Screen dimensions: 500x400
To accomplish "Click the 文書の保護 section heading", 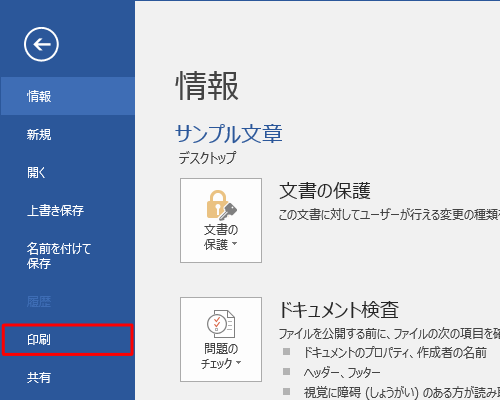I will point(325,191).
